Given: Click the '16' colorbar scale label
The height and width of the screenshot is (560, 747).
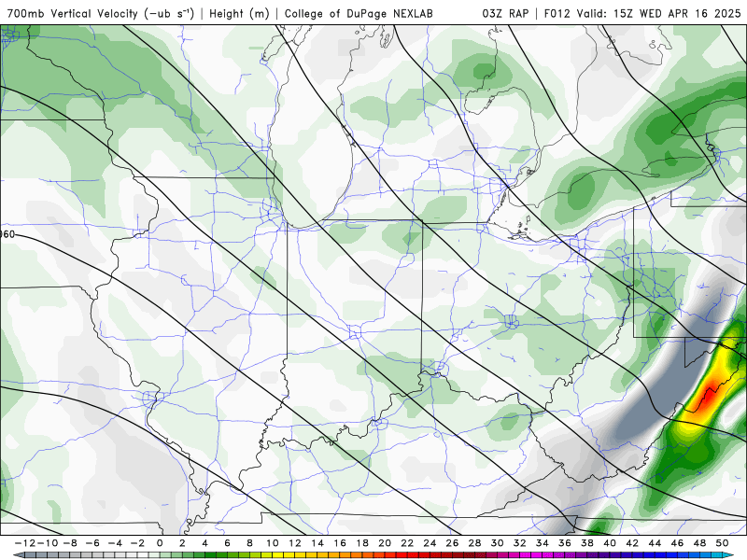Looking at the screenshot, I should 340,543.
